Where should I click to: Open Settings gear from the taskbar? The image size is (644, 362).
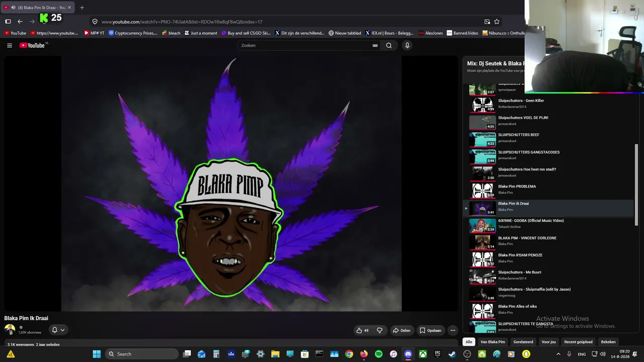tap(261, 354)
